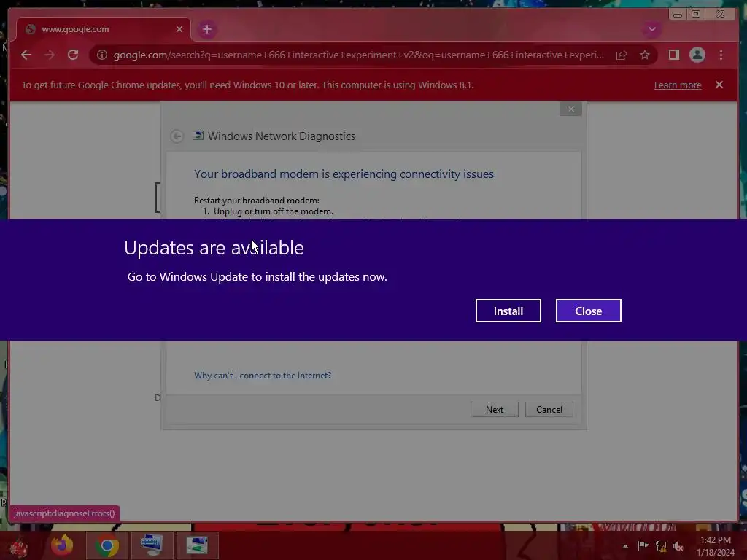
Task: Click Chrome's forward arrow
Action: click(50, 55)
